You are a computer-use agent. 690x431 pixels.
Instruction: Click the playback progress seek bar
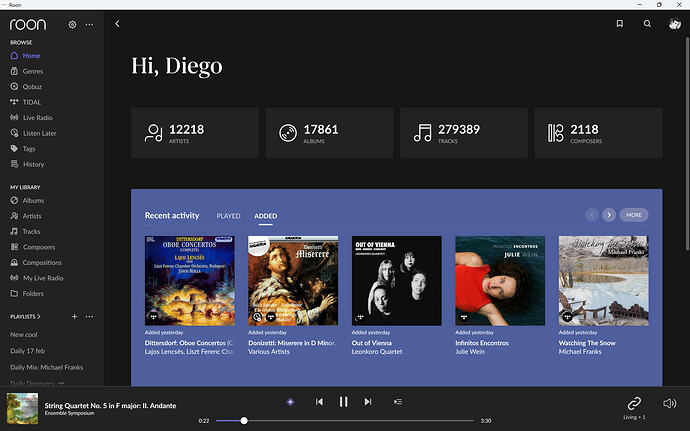[x=345, y=421]
